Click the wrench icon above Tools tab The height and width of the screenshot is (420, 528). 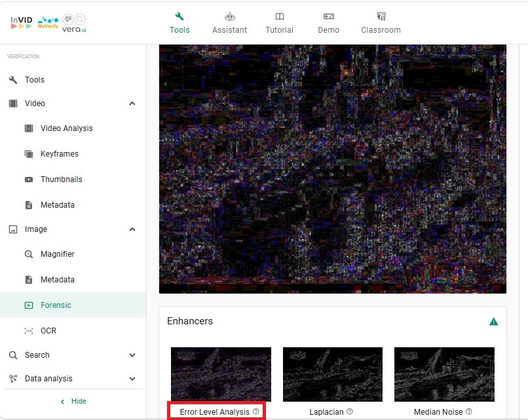pyautogui.click(x=179, y=16)
